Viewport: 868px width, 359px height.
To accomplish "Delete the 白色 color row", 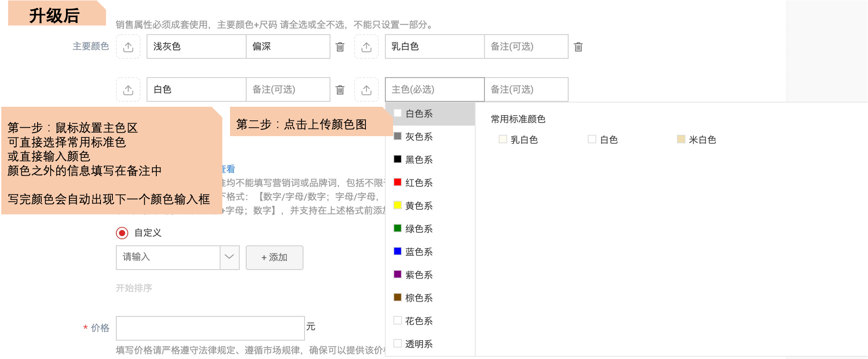I will 340,90.
